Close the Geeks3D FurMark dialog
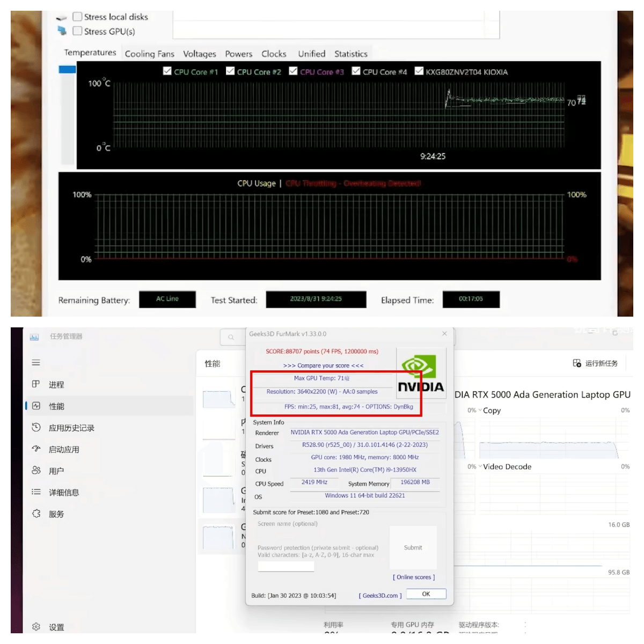This screenshot has width=644, height=644. coord(444,334)
